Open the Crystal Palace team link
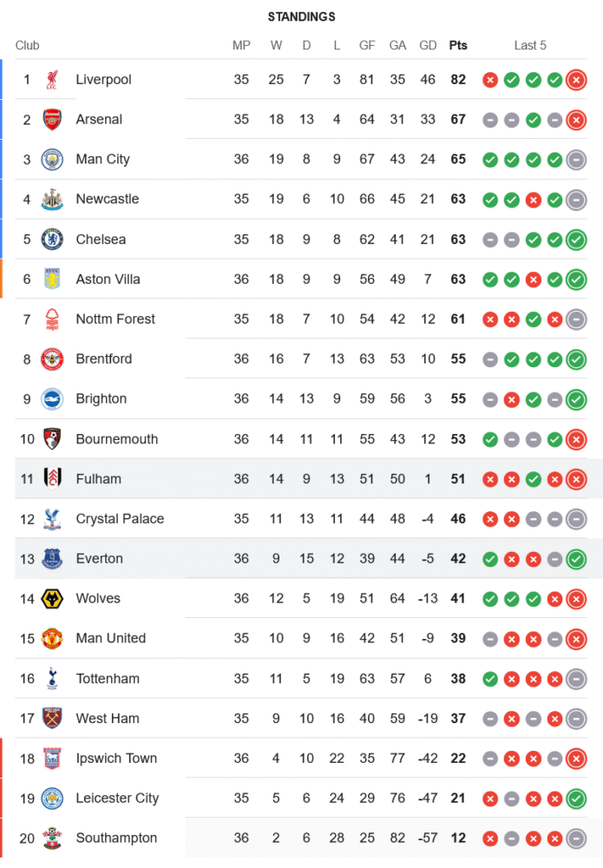The height and width of the screenshot is (868, 603). (120, 519)
